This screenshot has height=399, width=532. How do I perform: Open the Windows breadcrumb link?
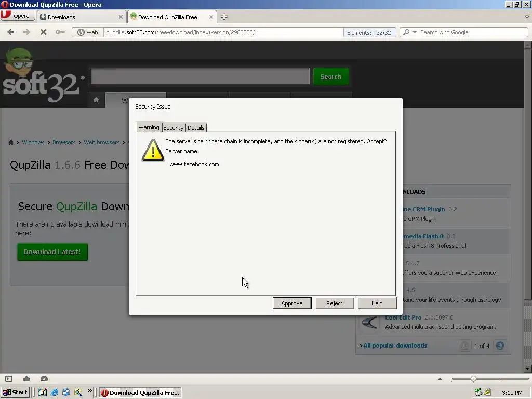click(33, 142)
